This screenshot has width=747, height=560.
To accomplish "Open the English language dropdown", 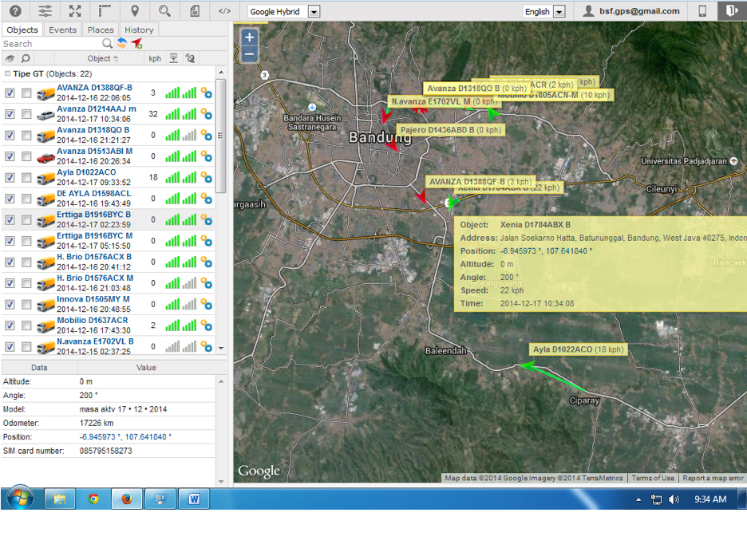I will pos(543,11).
